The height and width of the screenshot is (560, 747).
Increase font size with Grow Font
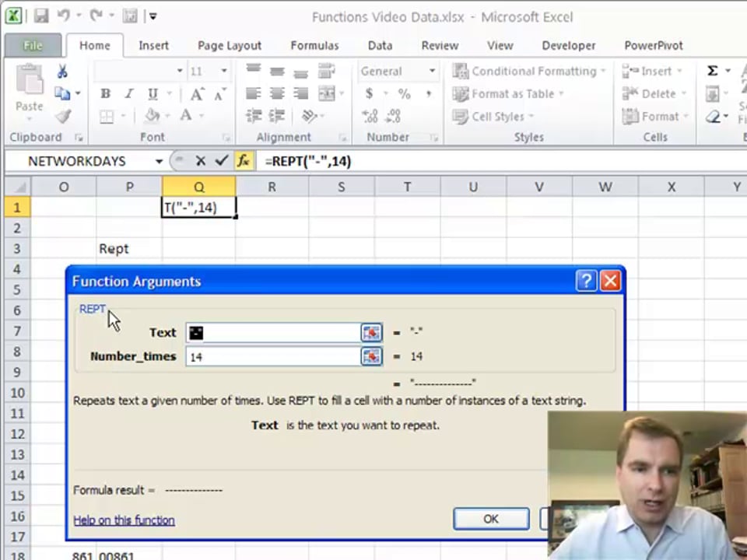[197, 94]
